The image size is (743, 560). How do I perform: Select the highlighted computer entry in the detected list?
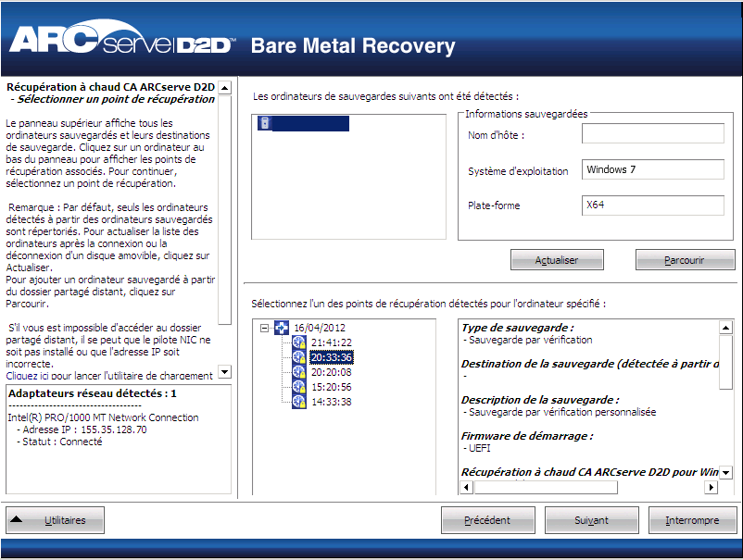coord(303,123)
